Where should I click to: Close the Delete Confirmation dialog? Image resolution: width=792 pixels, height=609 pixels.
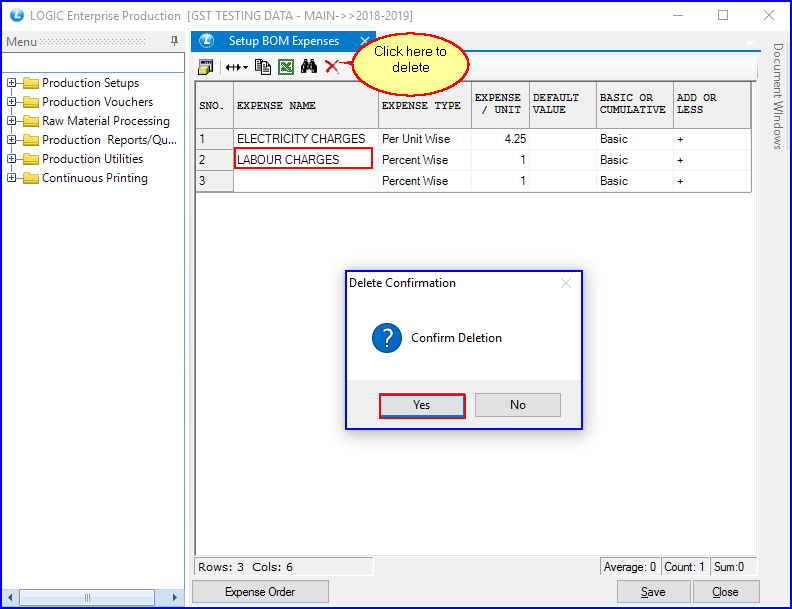click(566, 283)
